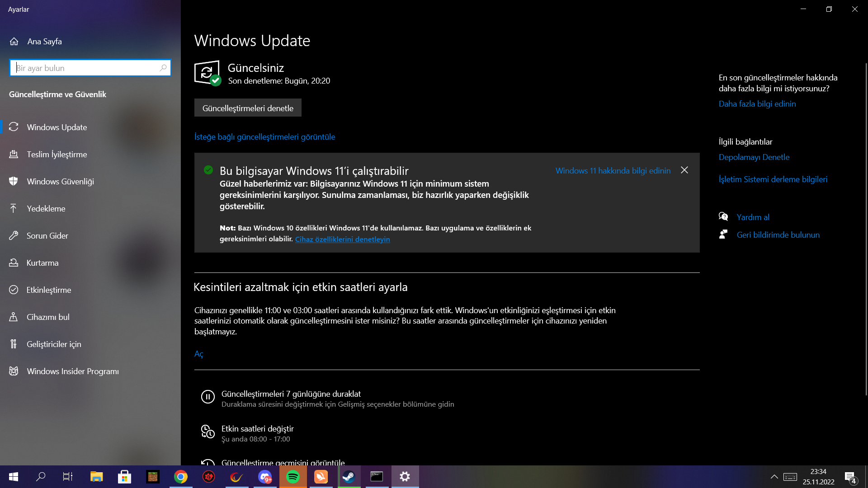Viewport: 868px width, 488px height.
Task: Select Sorun Gider wrench item
Action: (x=14, y=235)
